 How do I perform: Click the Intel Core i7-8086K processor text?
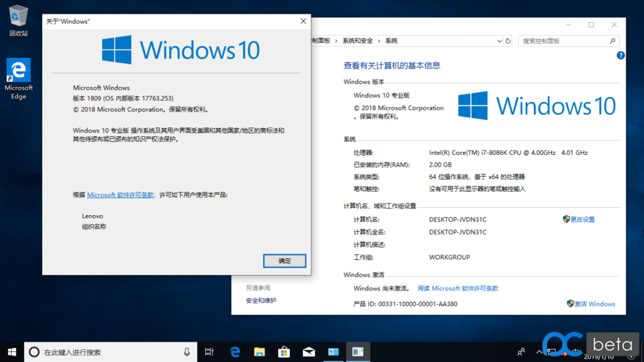(509, 153)
